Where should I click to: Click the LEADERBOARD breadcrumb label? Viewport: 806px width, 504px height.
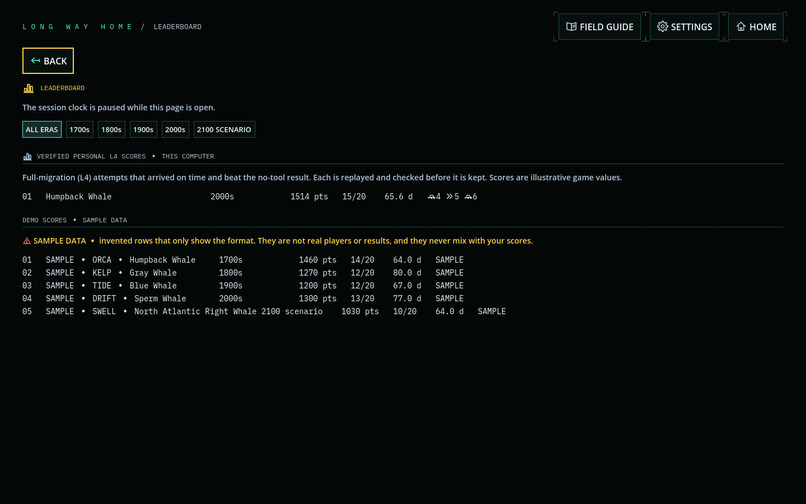(x=177, y=27)
